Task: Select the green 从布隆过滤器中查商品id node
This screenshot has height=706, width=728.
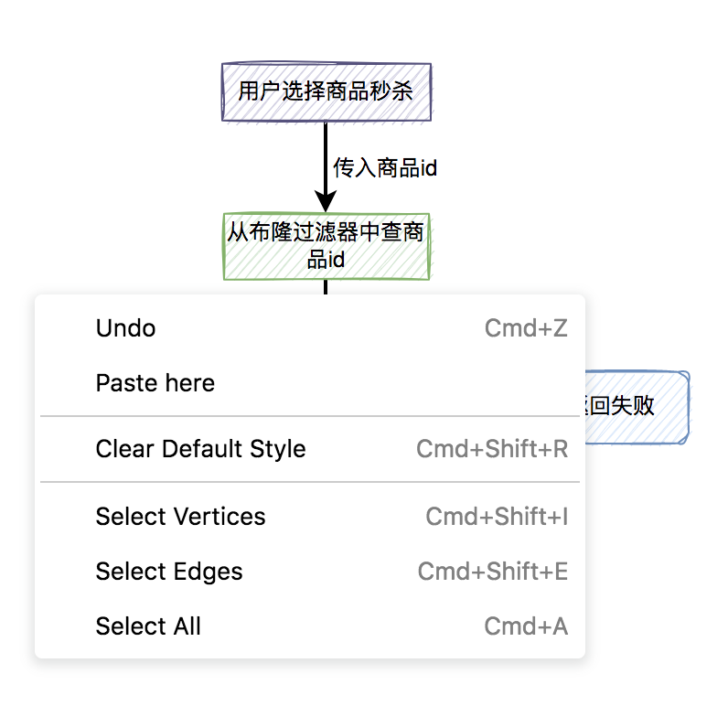Action: pyautogui.click(x=327, y=246)
